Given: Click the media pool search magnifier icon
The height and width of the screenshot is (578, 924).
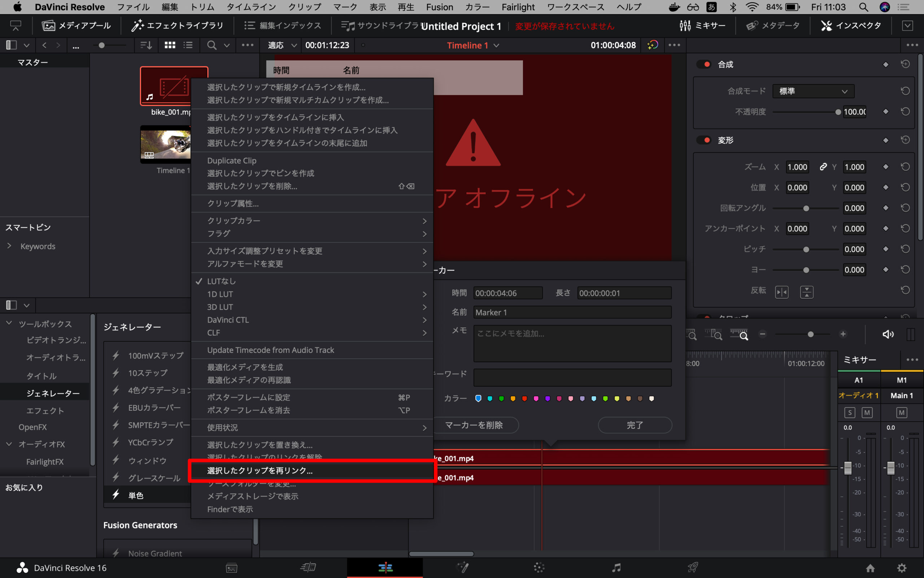Looking at the screenshot, I should click(x=212, y=45).
